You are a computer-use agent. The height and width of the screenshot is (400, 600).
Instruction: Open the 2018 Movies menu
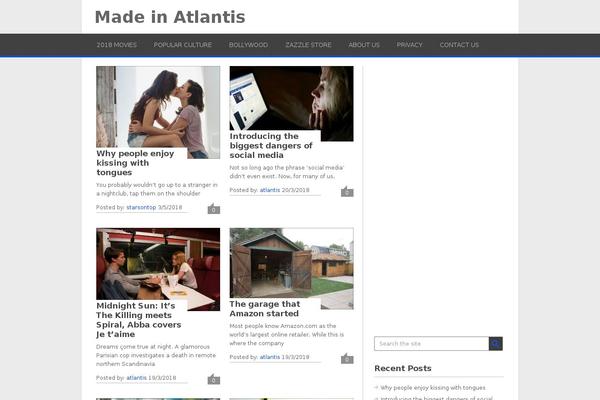coord(116,45)
